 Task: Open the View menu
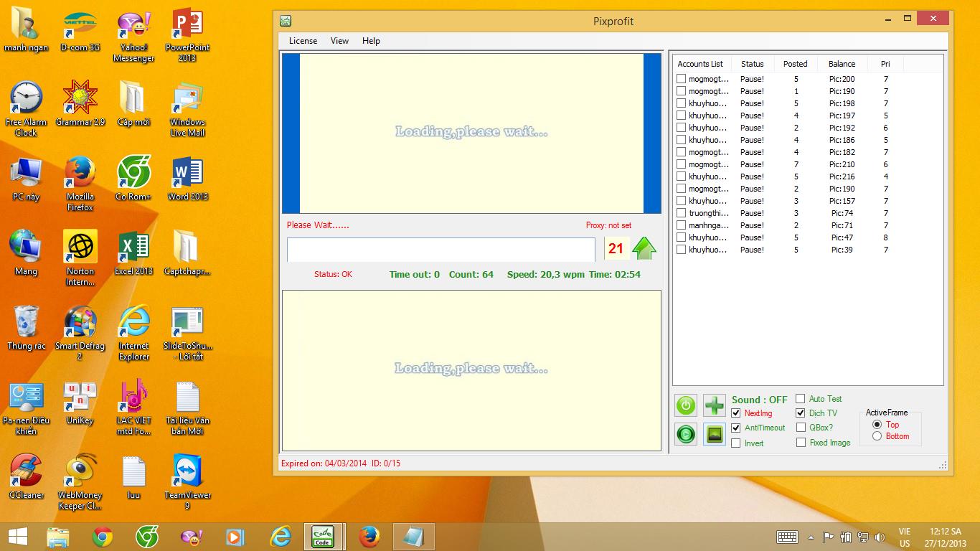pyautogui.click(x=339, y=41)
